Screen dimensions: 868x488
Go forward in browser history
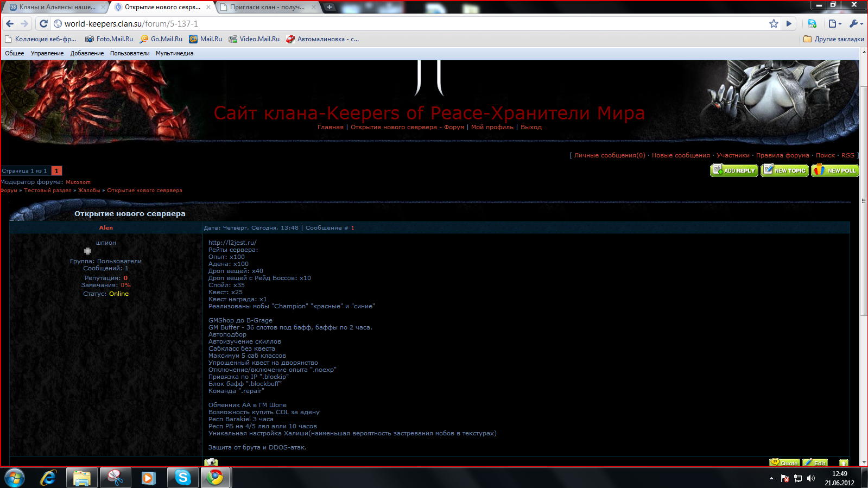click(24, 23)
